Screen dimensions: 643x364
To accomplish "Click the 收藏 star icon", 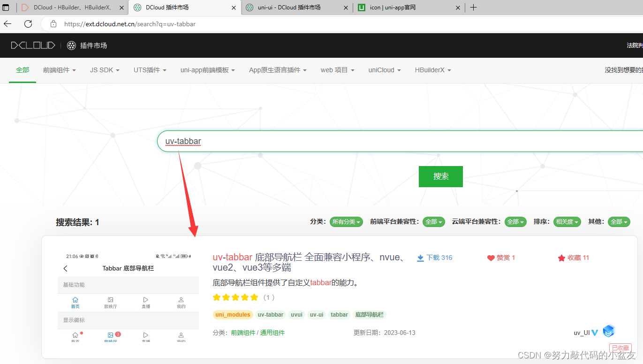I will click(x=561, y=258).
